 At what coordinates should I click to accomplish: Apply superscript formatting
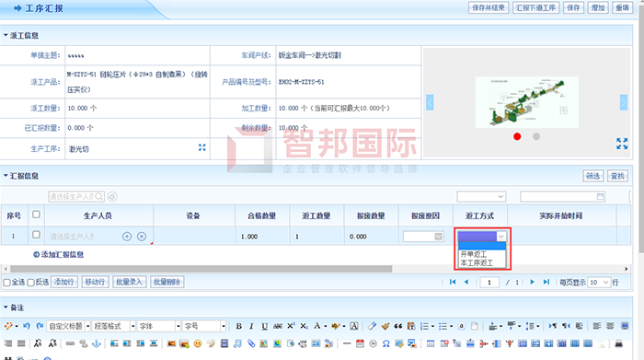coord(291,326)
